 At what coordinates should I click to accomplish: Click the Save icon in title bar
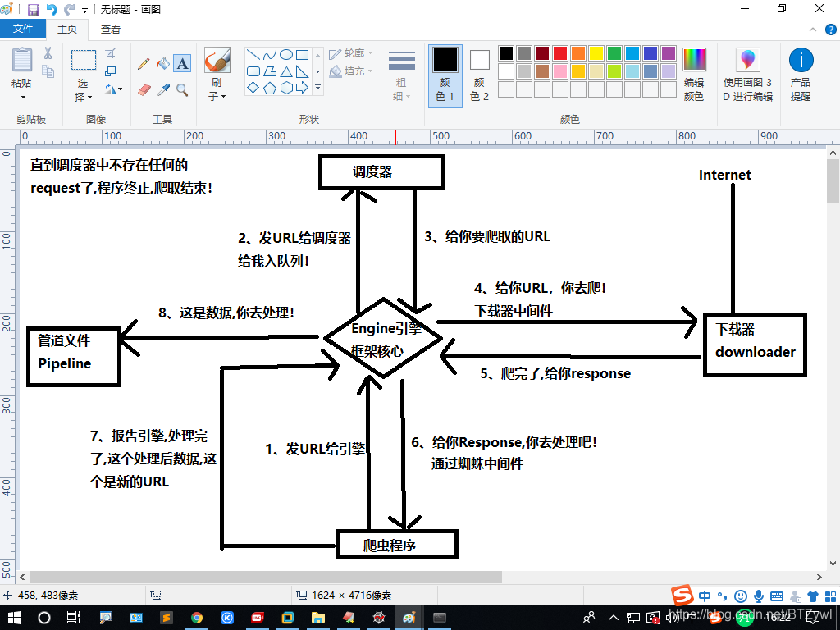click(x=33, y=9)
